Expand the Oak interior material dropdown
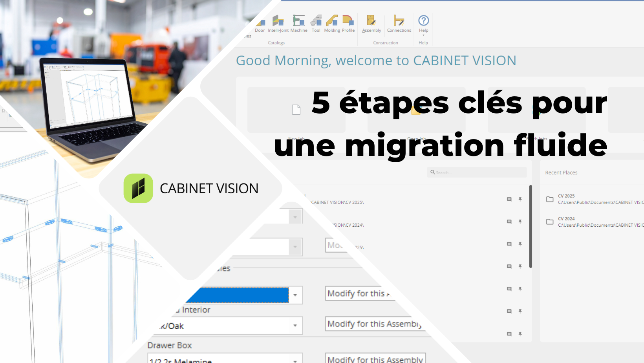The height and width of the screenshot is (363, 644). 295,326
